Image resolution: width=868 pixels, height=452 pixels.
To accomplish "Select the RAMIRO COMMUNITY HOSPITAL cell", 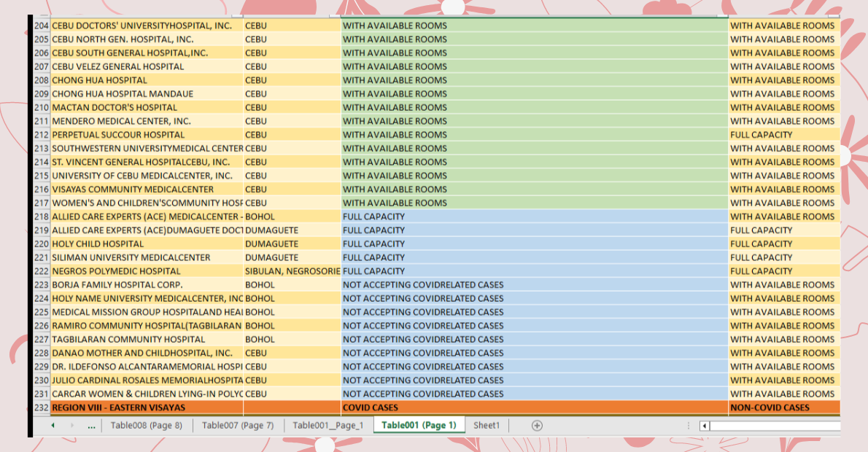I will [x=147, y=326].
